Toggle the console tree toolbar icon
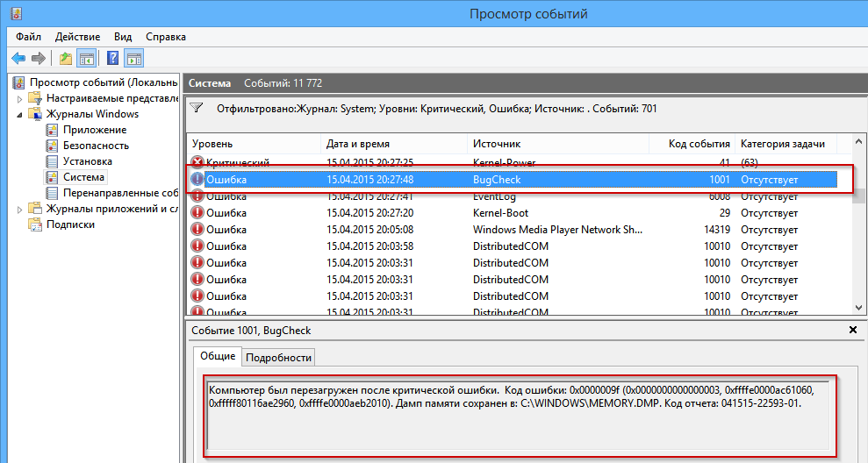The image size is (868, 463). coord(86,59)
